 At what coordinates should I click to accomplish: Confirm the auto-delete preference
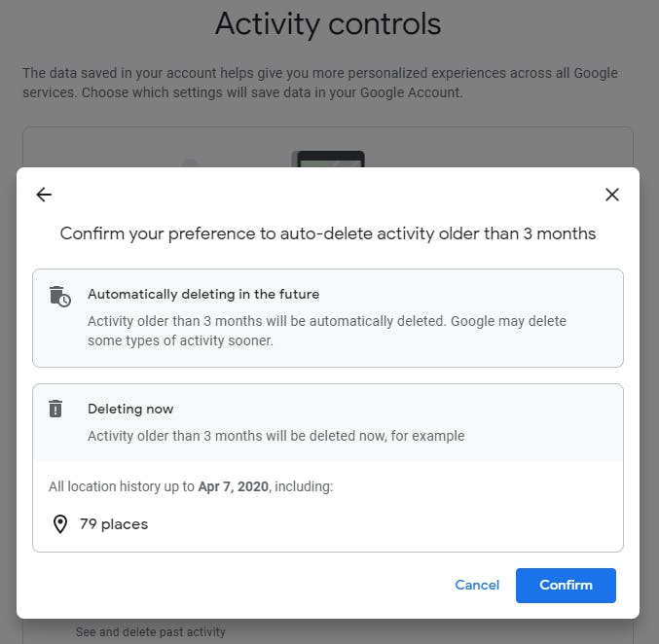pos(566,585)
